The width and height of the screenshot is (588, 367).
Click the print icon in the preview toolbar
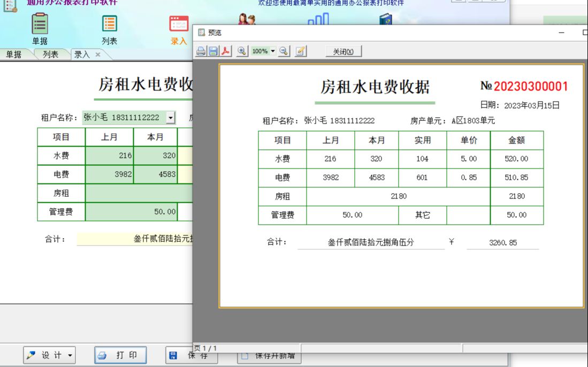click(201, 51)
